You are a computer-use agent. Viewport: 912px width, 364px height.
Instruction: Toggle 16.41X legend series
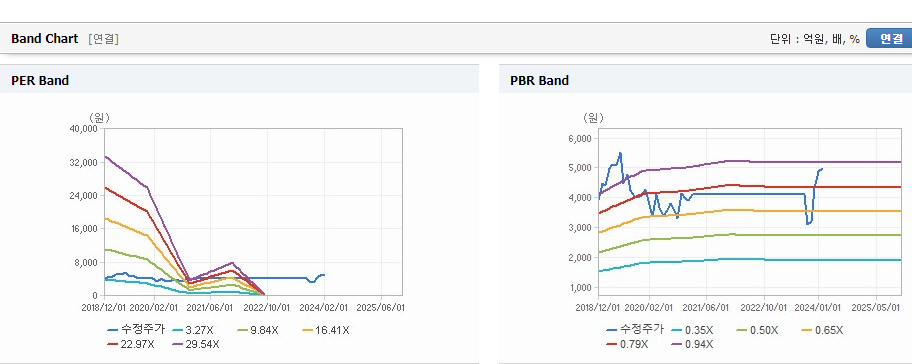pos(325,330)
